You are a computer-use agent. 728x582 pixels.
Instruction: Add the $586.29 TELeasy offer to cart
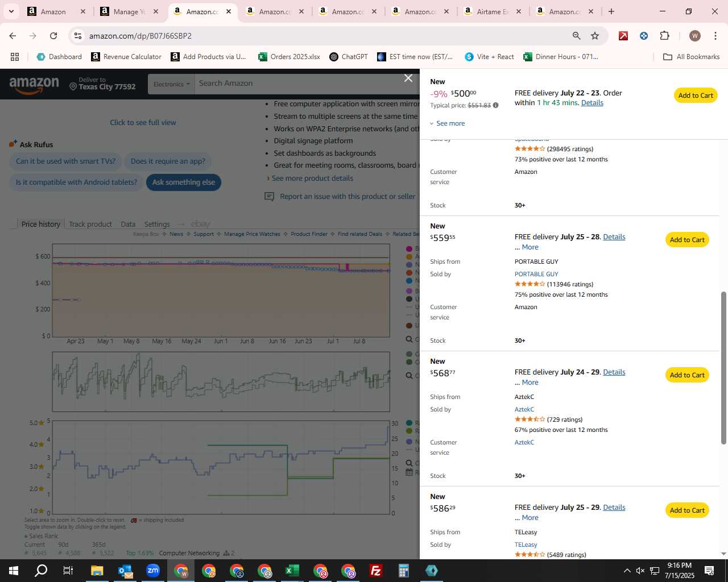coord(687,510)
